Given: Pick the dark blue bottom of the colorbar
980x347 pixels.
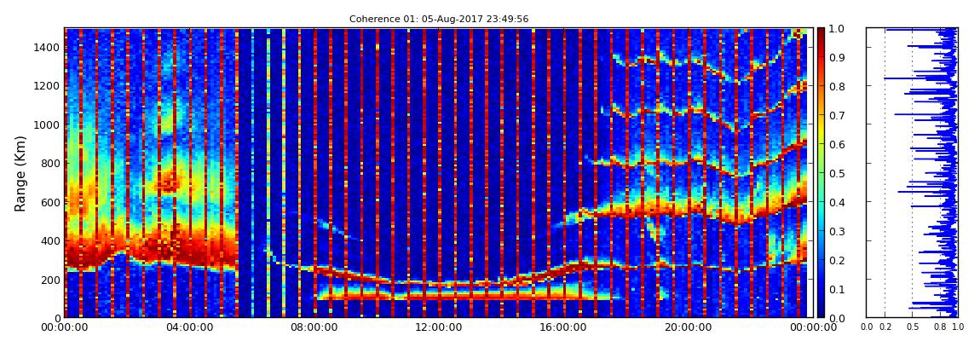Looking at the screenshot, I should [821, 313].
